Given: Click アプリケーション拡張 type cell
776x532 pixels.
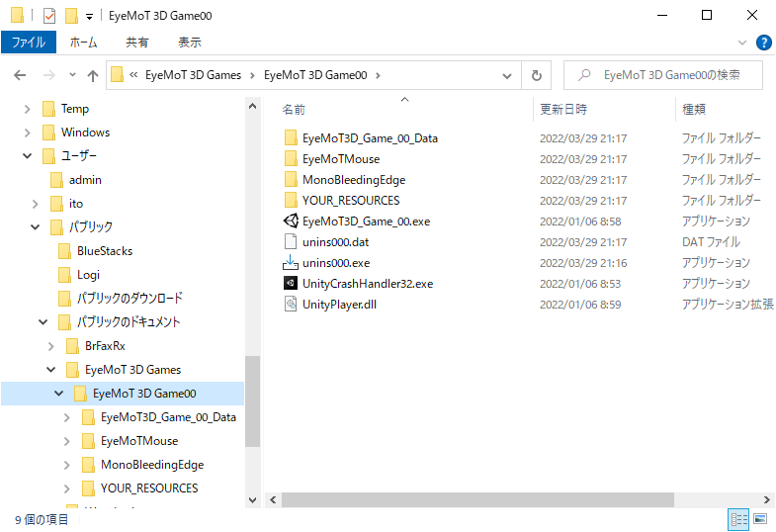Looking at the screenshot, I should [728, 305].
